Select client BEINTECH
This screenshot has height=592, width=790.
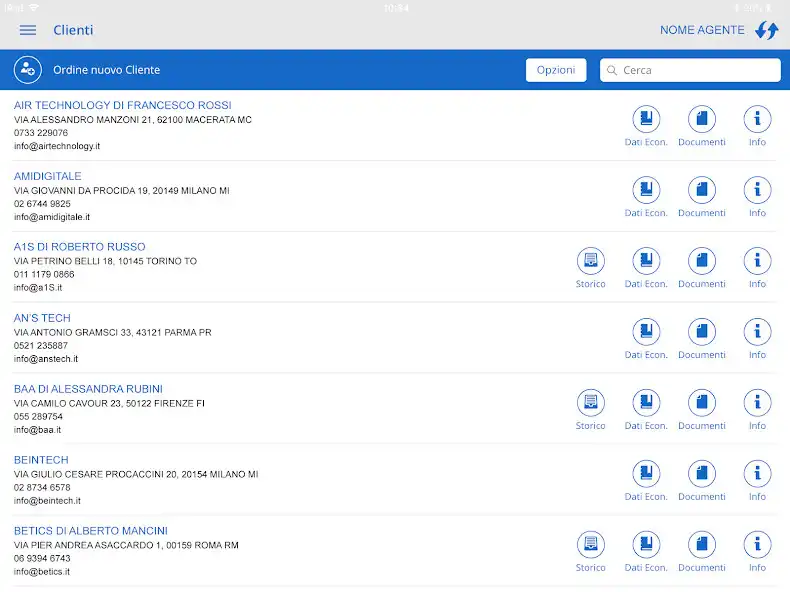[x=41, y=460]
